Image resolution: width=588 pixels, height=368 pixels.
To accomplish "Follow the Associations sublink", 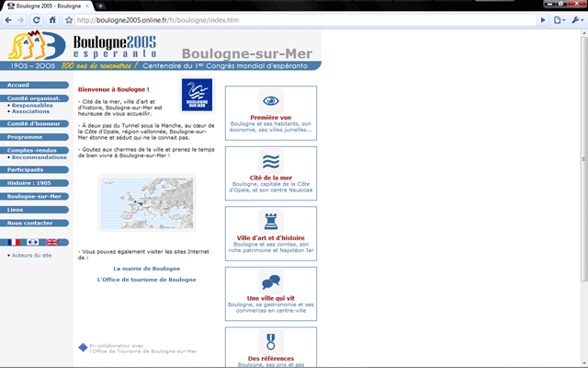I will 30,111.
